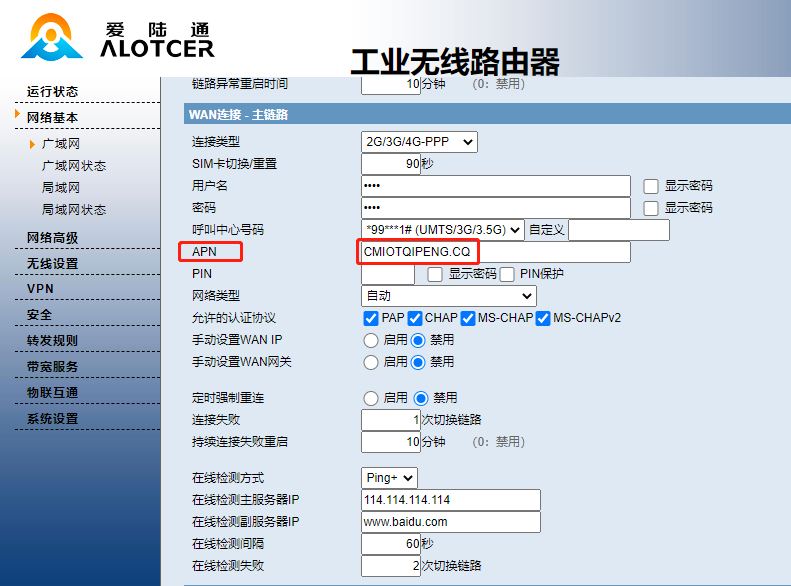Expand the 网络类型 dropdown
This screenshot has height=586, width=791.
pyautogui.click(x=448, y=296)
